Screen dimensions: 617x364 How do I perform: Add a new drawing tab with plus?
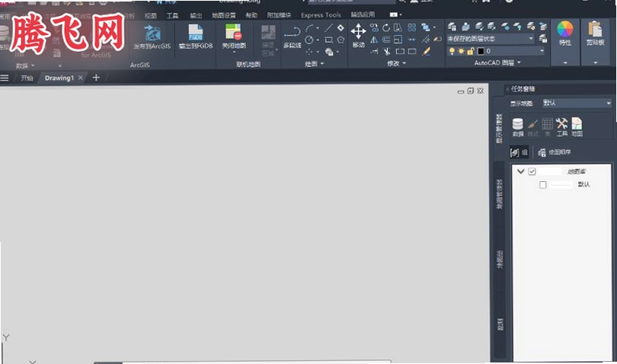[96, 78]
